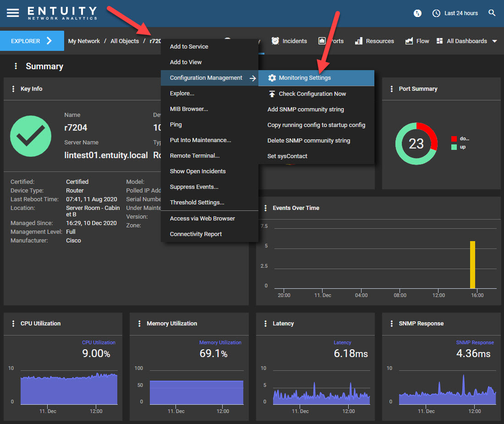504x424 pixels.
Task: Choose Explore... from context menu
Action: point(209,93)
